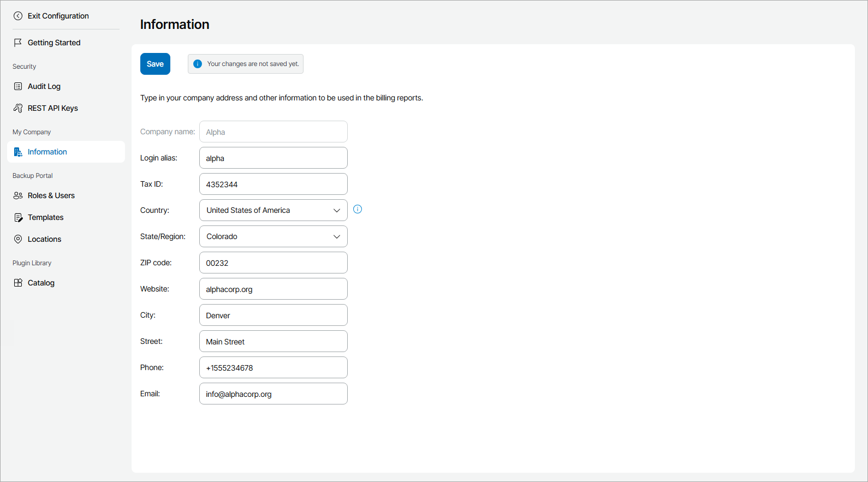Click the Templates document icon
Image resolution: width=868 pixels, height=482 pixels.
click(x=18, y=217)
